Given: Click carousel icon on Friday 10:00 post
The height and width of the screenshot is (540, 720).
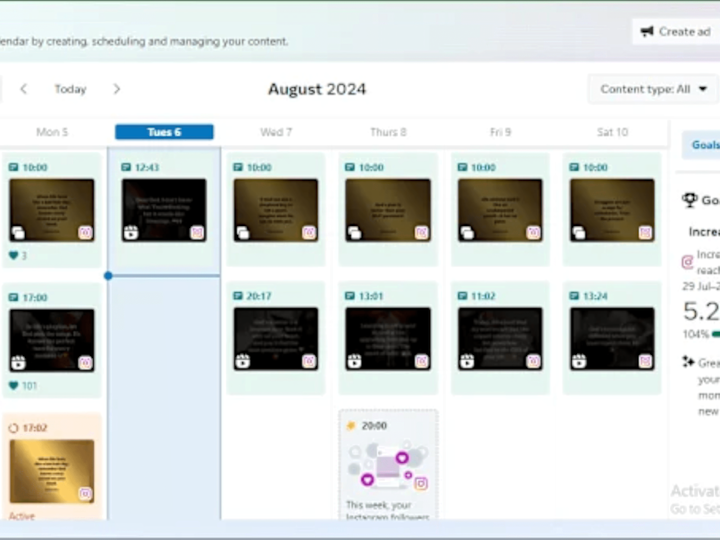Looking at the screenshot, I should (467, 233).
